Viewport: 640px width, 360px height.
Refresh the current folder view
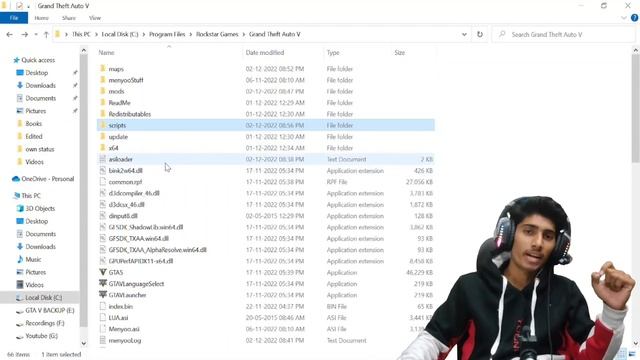(480, 35)
